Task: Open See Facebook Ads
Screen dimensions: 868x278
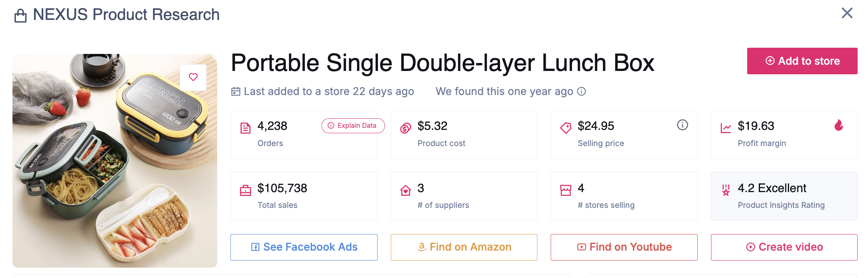Action: click(304, 247)
